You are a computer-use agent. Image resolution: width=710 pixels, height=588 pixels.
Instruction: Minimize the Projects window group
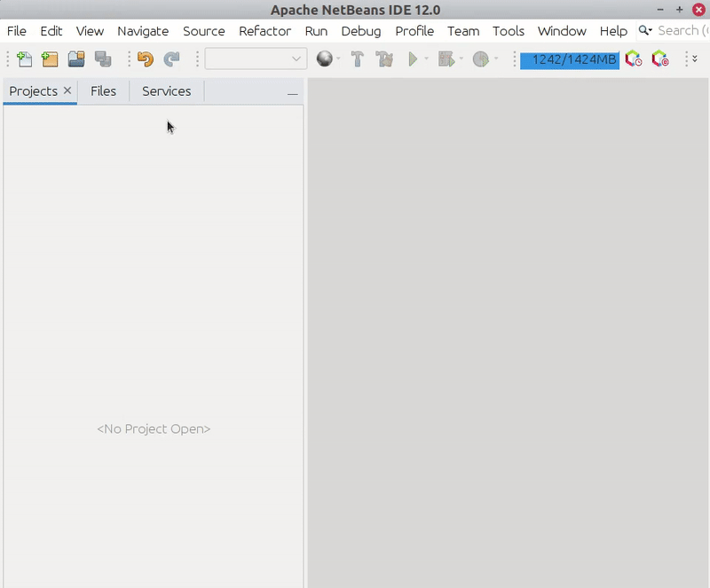click(293, 94)
